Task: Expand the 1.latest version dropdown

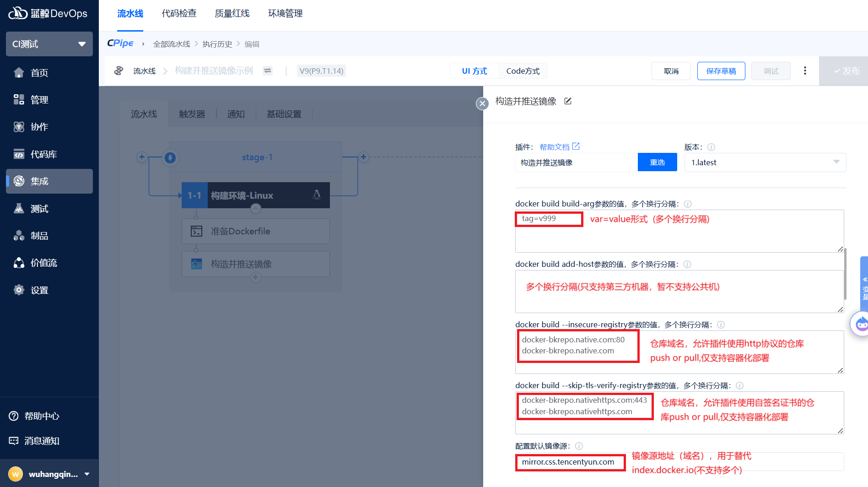Action: [765, 162]
